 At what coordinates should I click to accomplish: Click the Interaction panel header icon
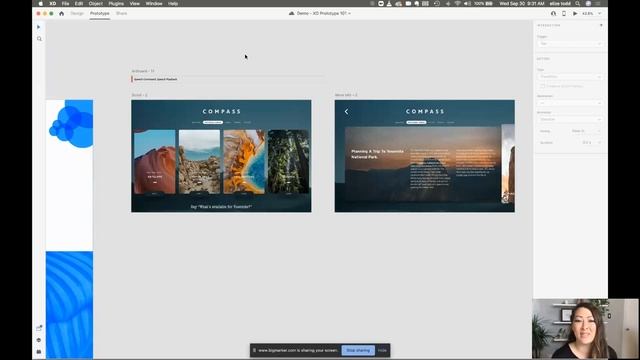(x=601, y=25)
